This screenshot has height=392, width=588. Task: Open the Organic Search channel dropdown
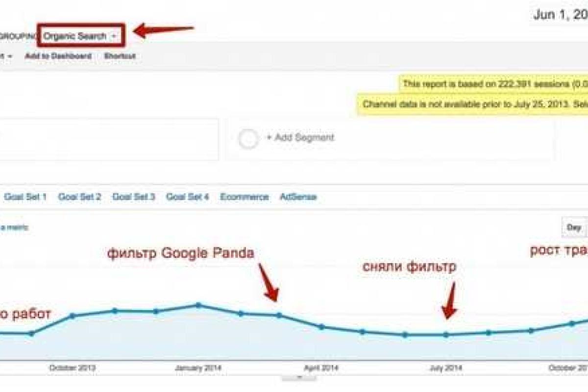click(x=81, y=36)
